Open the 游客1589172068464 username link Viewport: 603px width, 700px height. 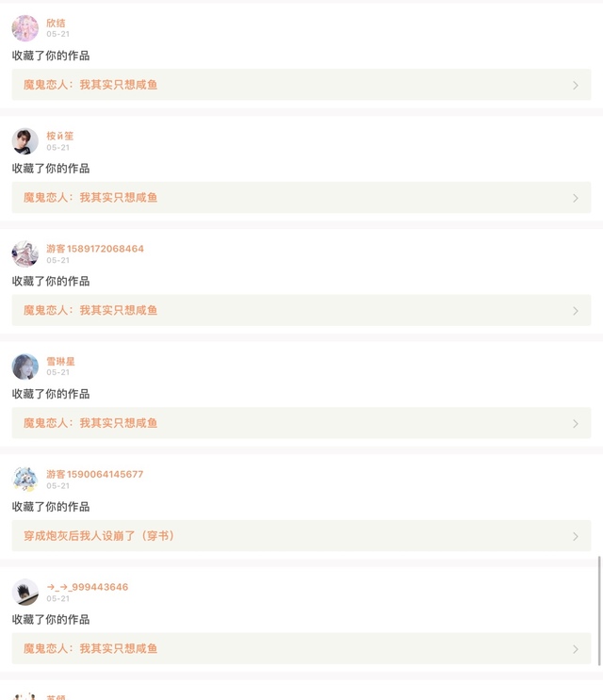[95, 249]
